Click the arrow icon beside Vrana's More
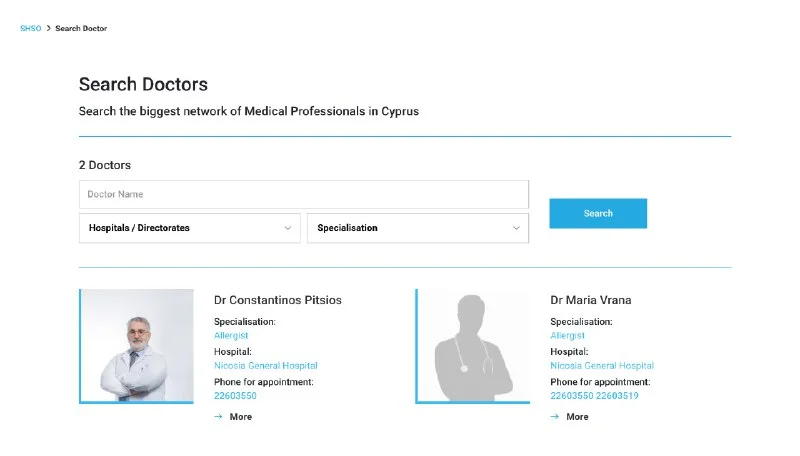Viewport: 800px width, 456px height. (x=554, y=417)
